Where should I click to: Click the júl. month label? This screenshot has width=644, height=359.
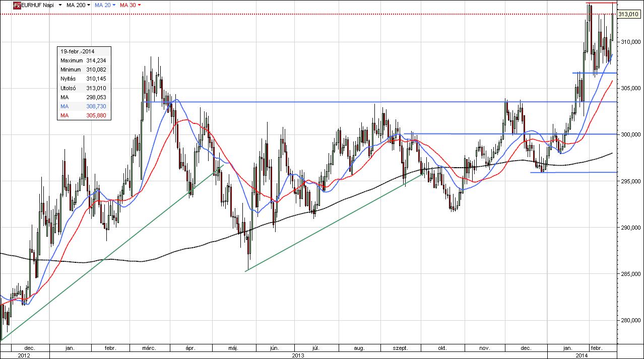tap(316, 348)
